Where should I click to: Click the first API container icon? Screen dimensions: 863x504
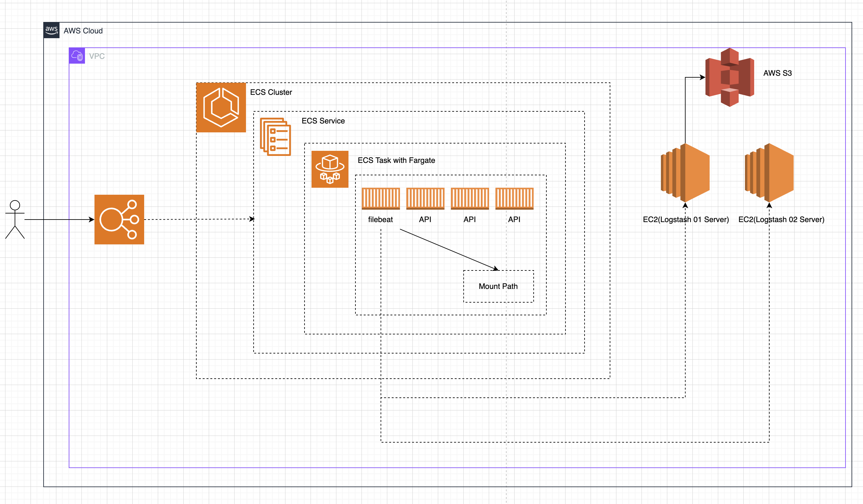[425, 198]
